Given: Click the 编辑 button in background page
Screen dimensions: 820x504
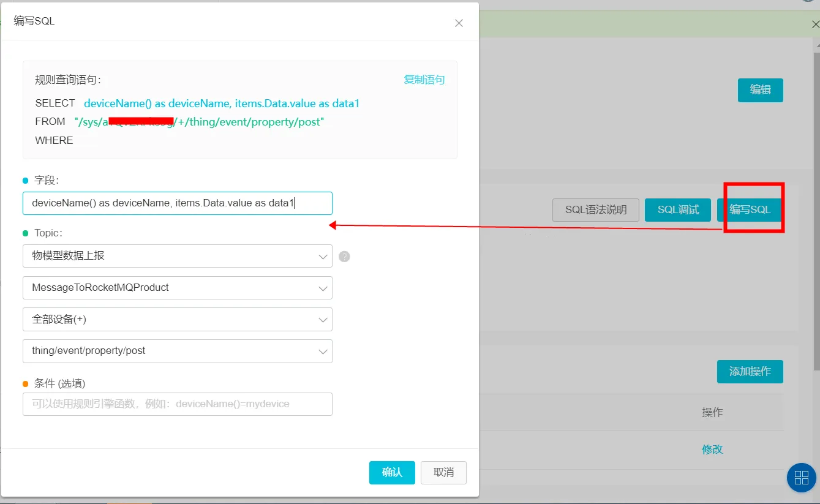Looking at the screenshot, I should tap(760, 90).
